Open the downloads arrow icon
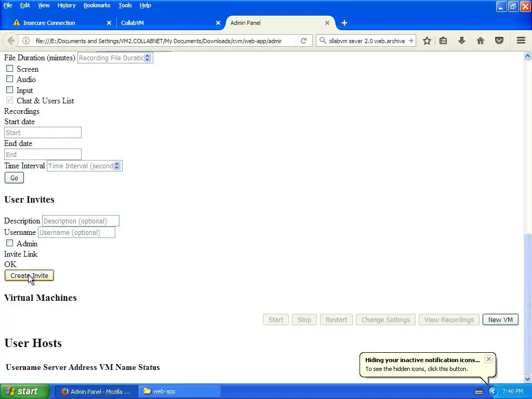532x399 pixels. click(x=461, y=41)
